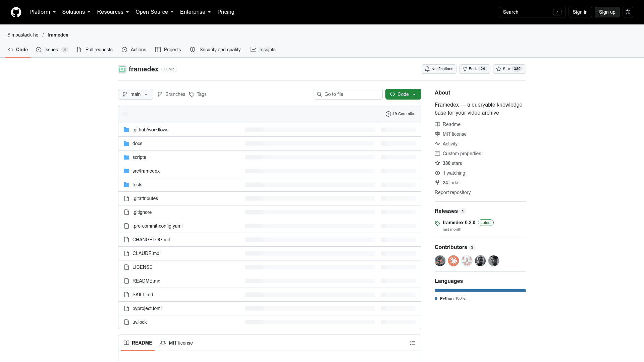Select the MIT license tab below files
The width and height of the screenshot is (644, 362).
tap(177, 343)
